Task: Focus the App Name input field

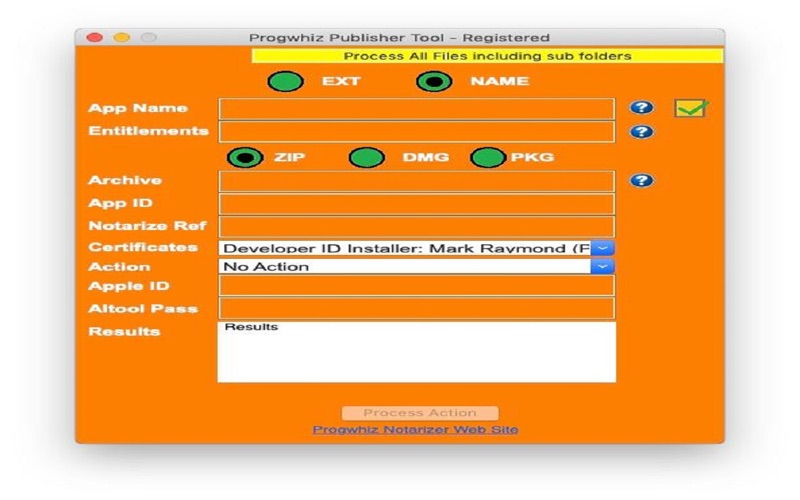Action: tap(416, 109)
